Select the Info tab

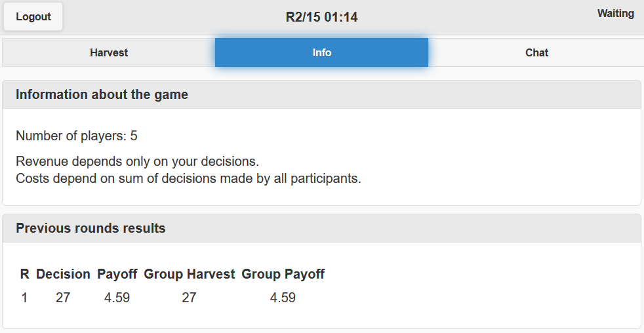click(321, 52)
